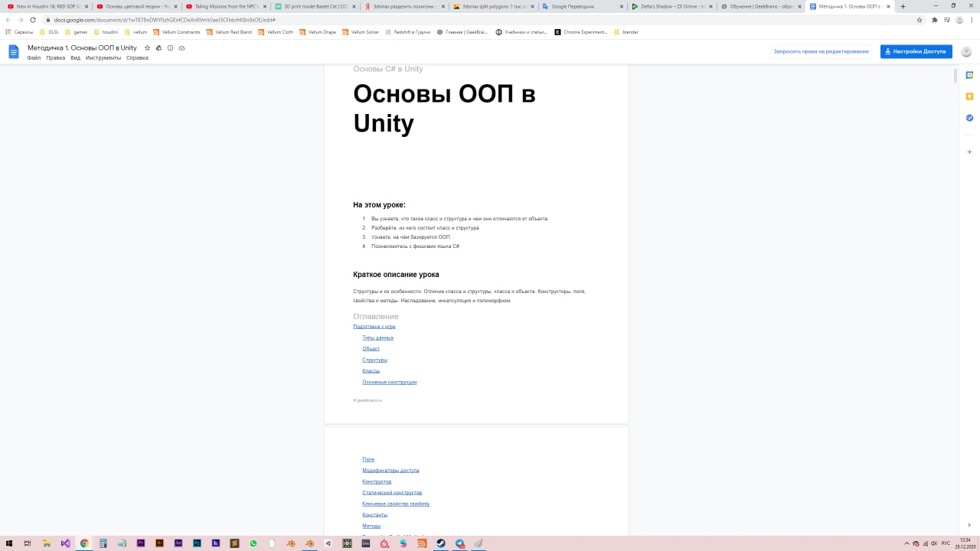The height and width of the screenshot is (551, 980).
Task: Switch to Основы цветовой теории tab
Action: (136, 6)
